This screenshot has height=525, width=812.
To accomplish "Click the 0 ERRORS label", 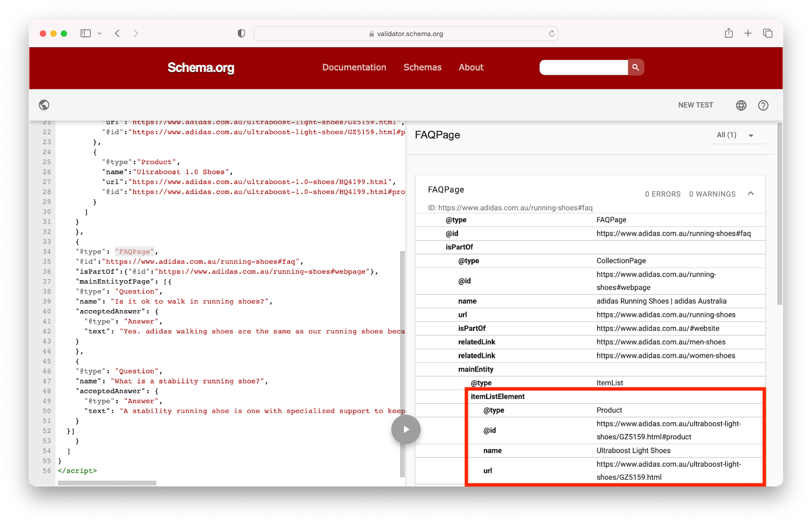I will tap(663, 194).
